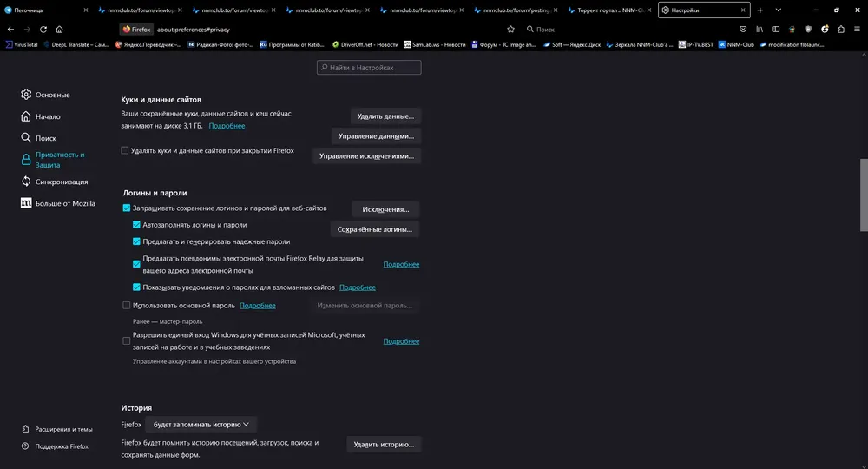
Task: Open Больше от Mozilla category
Action: click(58, 203)
